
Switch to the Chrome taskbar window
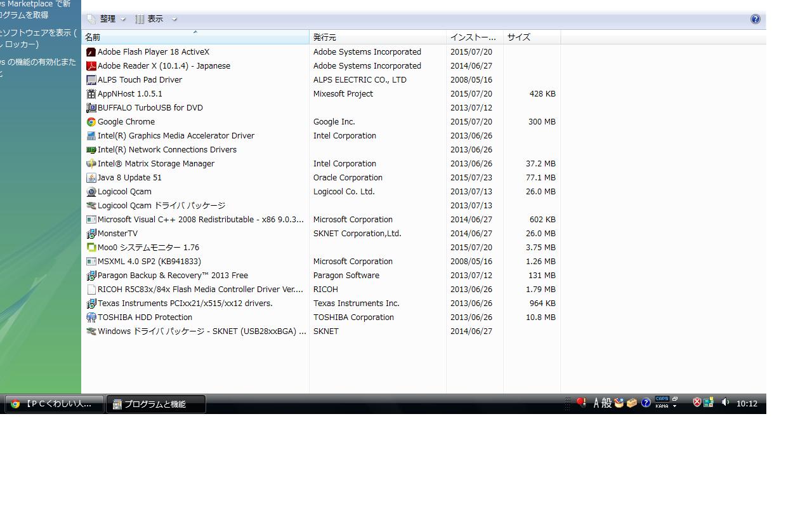click(x=55, y=404)
